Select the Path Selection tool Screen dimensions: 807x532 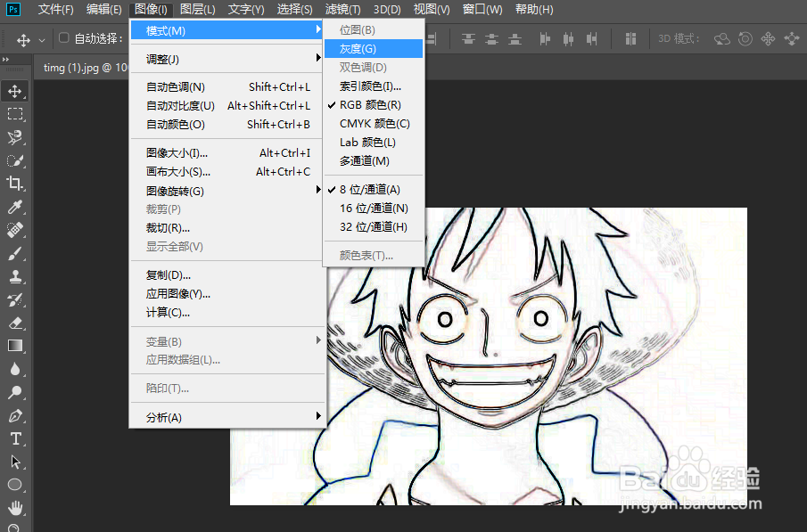pyautogui.click(x=15, y=462)
